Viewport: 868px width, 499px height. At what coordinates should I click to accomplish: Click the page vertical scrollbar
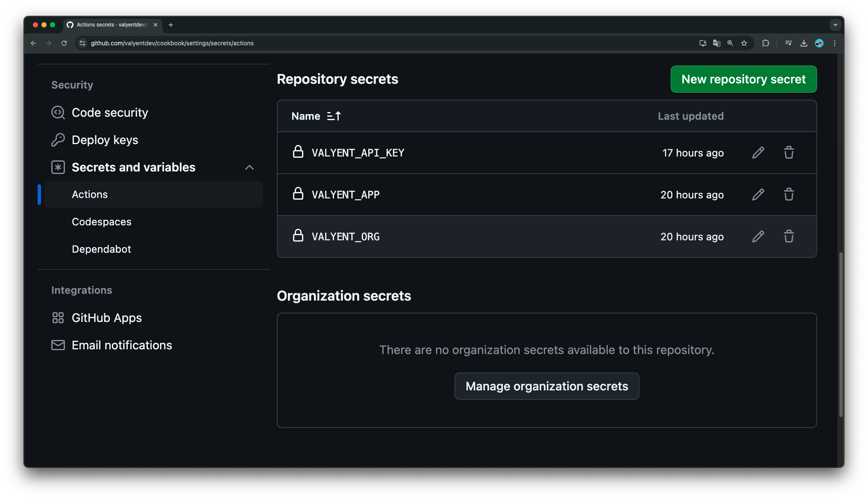[841, 334]
